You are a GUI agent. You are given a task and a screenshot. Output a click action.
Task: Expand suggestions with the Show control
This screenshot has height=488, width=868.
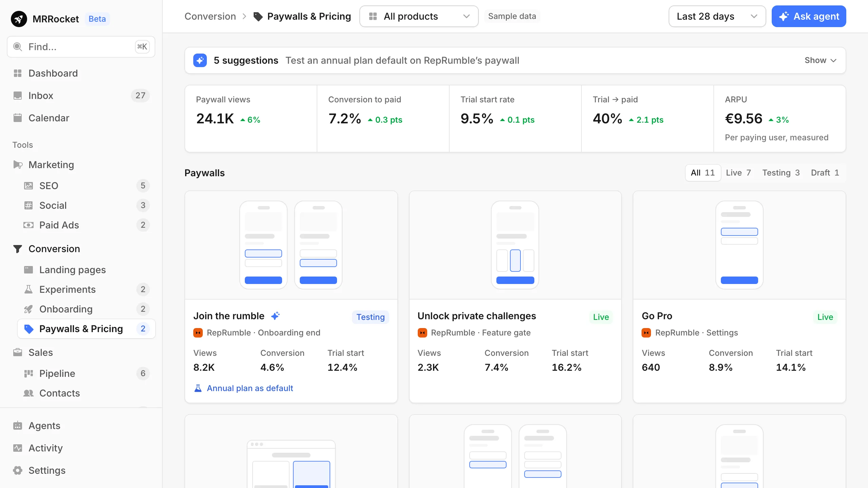pos(821,60)
